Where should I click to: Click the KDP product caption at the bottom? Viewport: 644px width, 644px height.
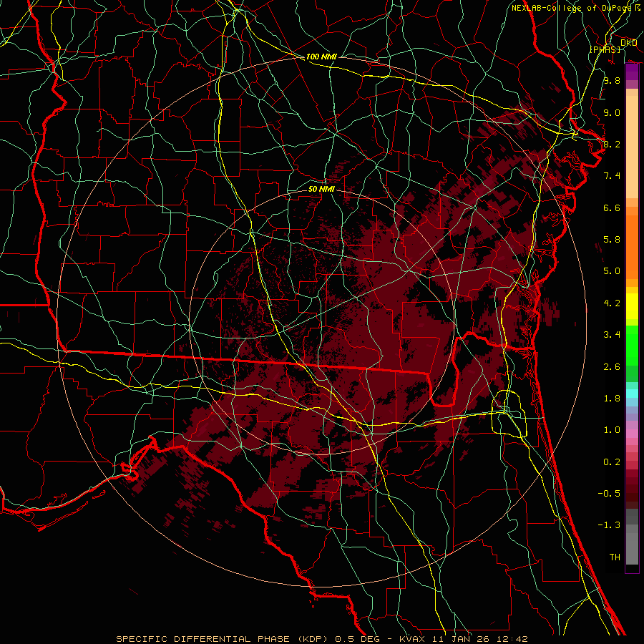321,639
